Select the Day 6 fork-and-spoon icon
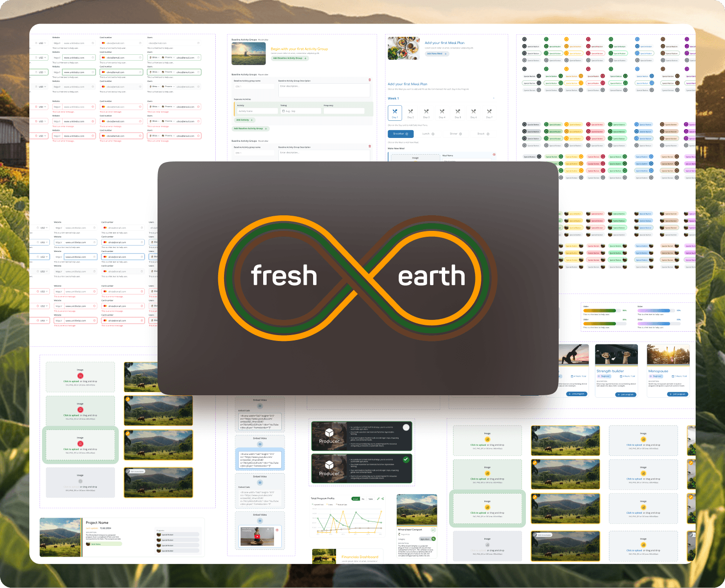Viewport: 725px width, 588px height. click(473, 111)
